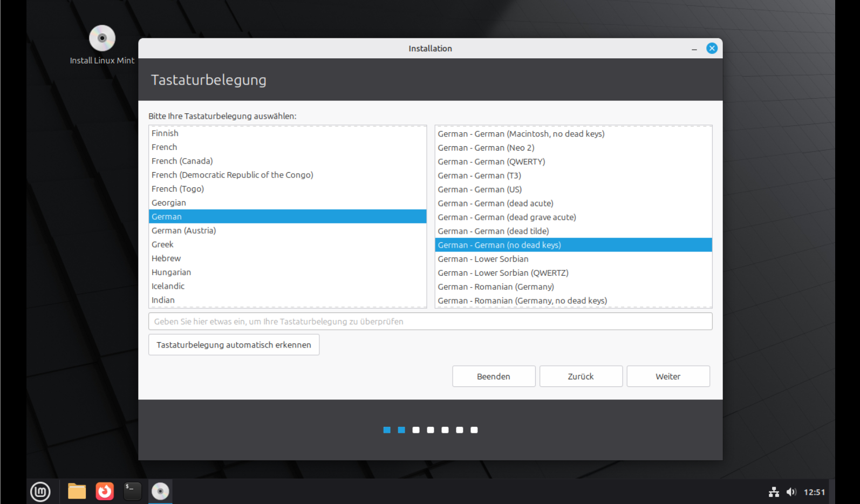Click the clock showing 12:51

coord(814,492)
